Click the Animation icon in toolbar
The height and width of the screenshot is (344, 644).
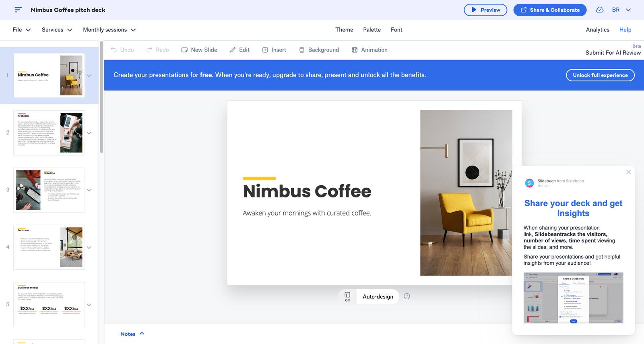(x=355, y=50)
